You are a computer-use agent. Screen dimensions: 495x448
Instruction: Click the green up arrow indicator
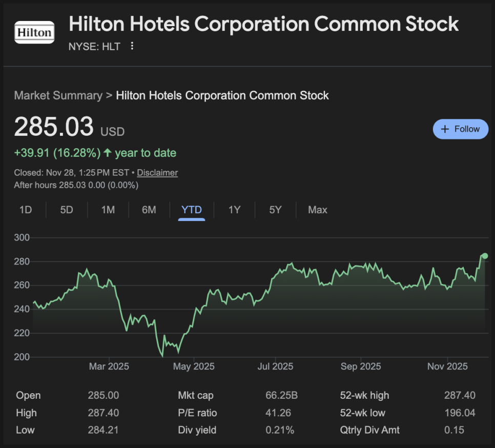coord(108,153)
